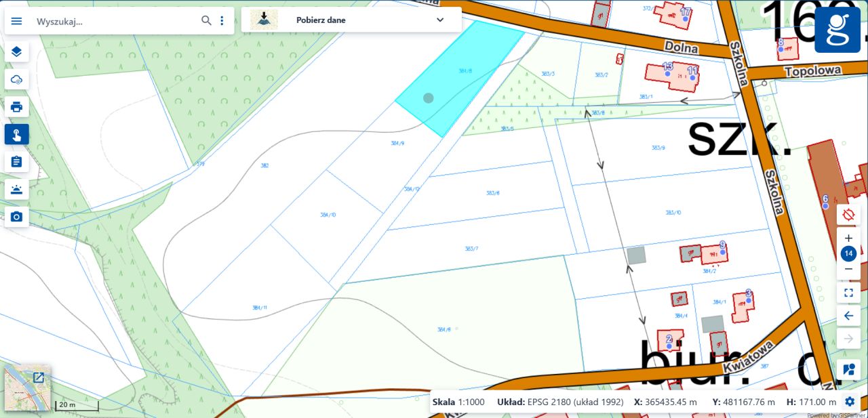Screen dimensions: 868x418
Task: Click the grey marker dot in selected parcel
Action: click(429, 98)
